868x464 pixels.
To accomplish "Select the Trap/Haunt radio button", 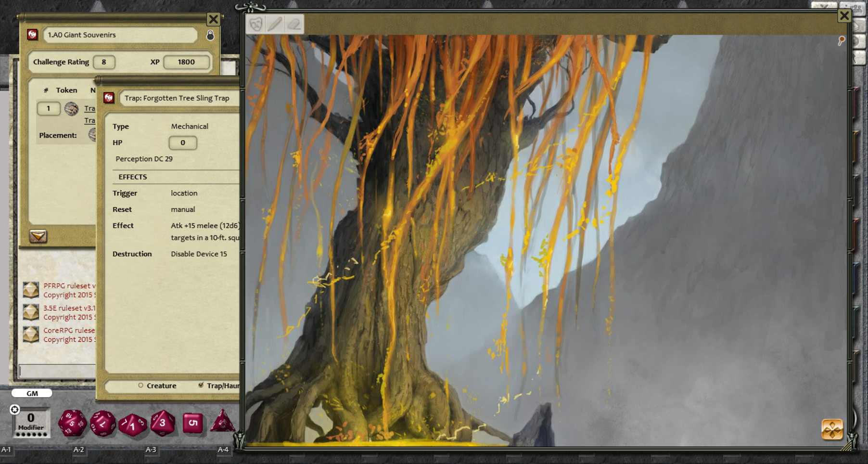I will tap(201, 386).
